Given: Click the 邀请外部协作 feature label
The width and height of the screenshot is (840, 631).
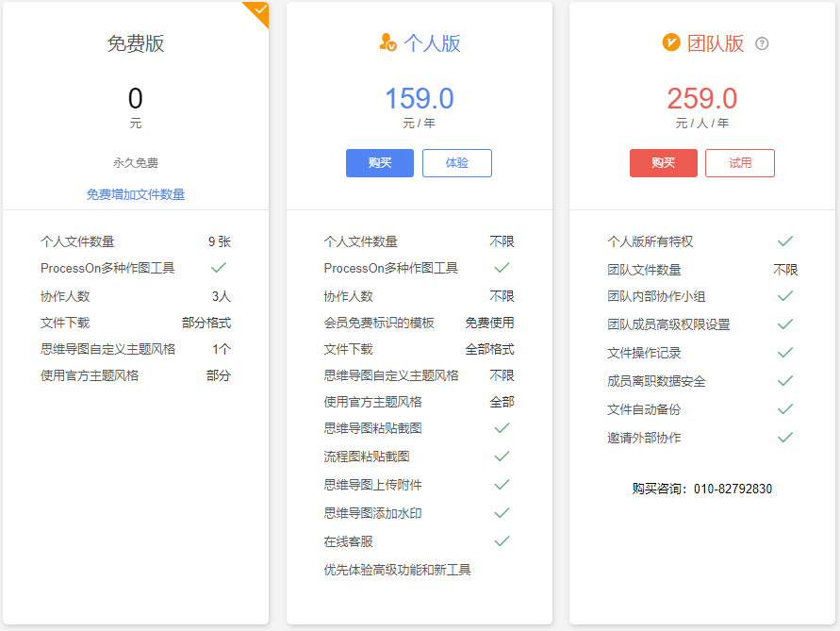Looking at the screenshot, I should click(644, 438).
